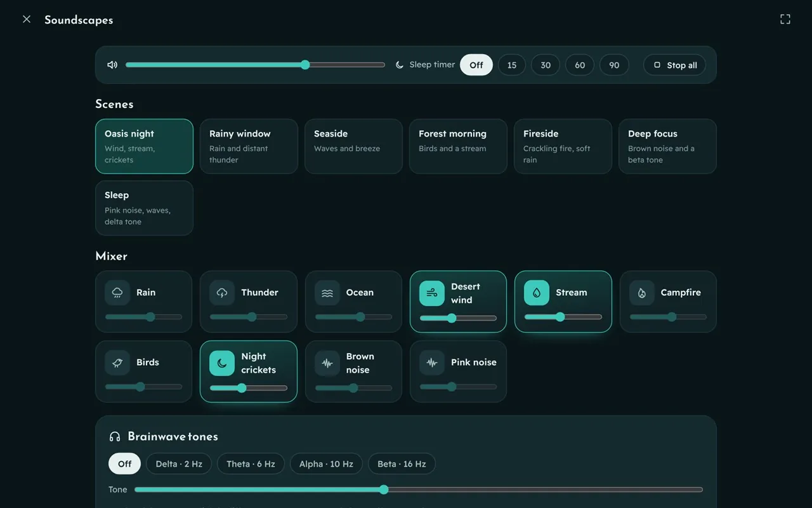Set sleep timer to Off
Screen dimensions: 812x508
tap(476, 65)
